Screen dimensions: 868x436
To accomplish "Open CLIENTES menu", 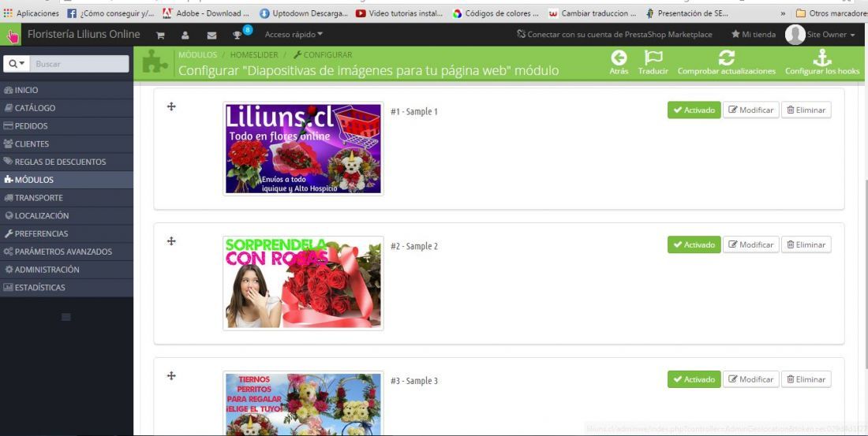I will [x=66, y=143].
